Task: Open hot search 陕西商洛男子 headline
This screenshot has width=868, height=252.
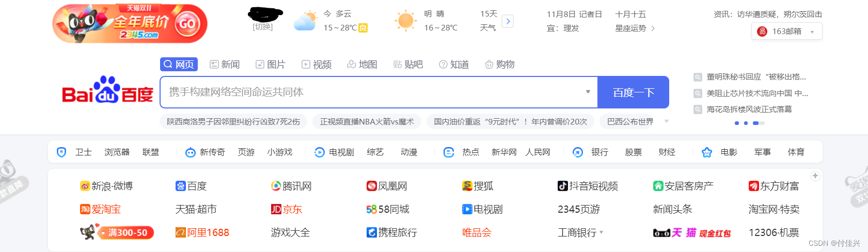Action: pyautogui.click(x=233, y=121)
